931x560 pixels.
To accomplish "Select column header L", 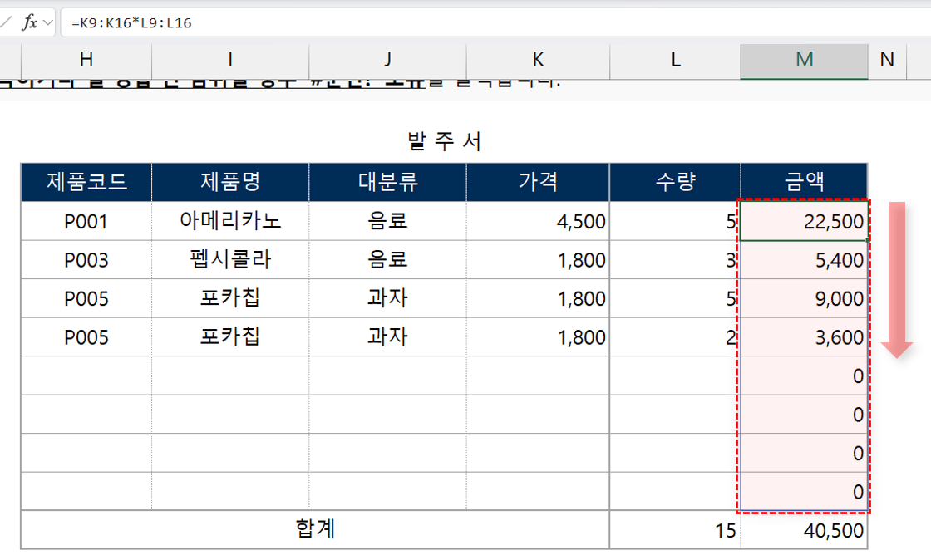I will pyautogui.click(x=675, y=61).
